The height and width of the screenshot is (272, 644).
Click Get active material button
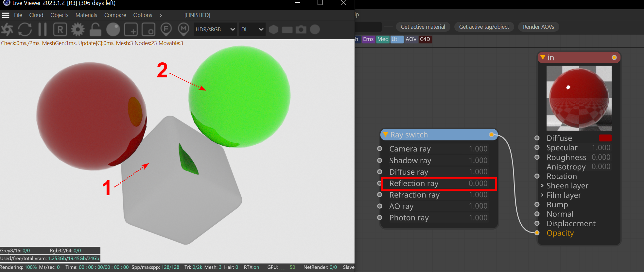click(x=423, y=27)
